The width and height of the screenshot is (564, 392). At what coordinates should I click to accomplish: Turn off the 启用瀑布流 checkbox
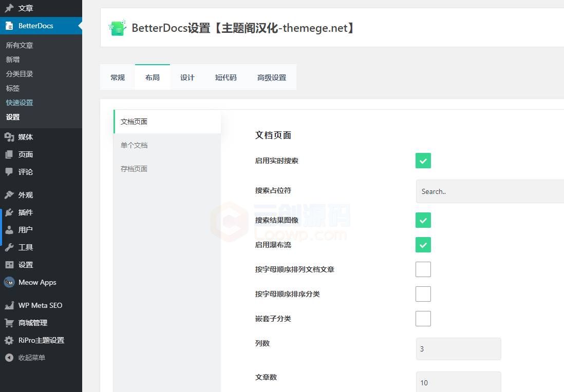click(423, 245)
